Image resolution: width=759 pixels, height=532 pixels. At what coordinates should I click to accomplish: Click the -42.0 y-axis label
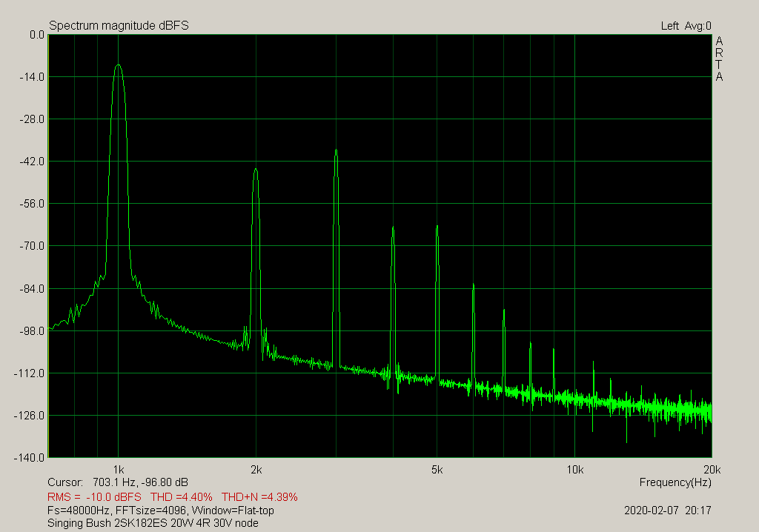click(x=32, y=162)
